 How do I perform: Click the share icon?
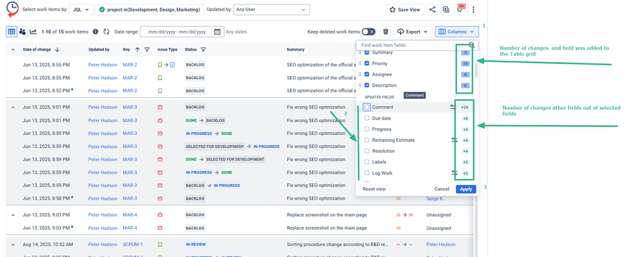[x=433, y=10]
